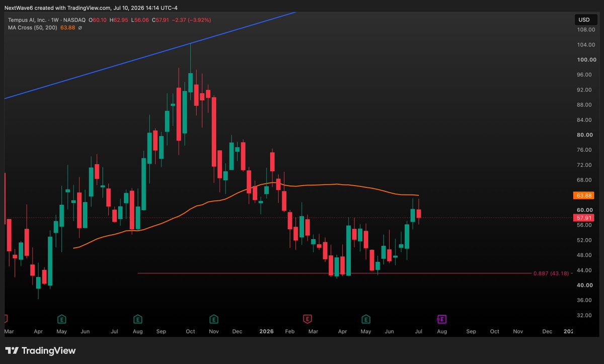Click the NextWave6 created with TradingView.com caption

tap(91, 8)
